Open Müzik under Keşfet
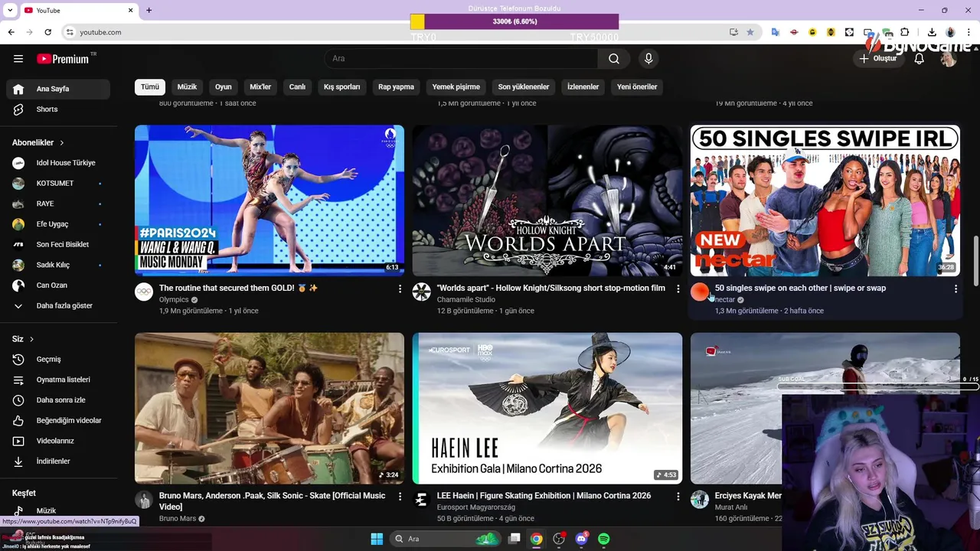 click(x=58, y=510)
